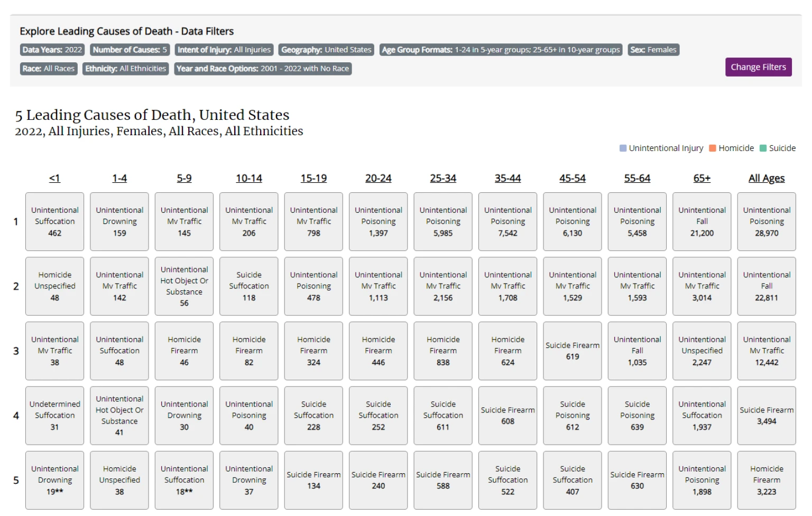The height and width of the screenshot is (516, 812).
Task: Click the green Suicide legend swatch
Action: point(763,148)
